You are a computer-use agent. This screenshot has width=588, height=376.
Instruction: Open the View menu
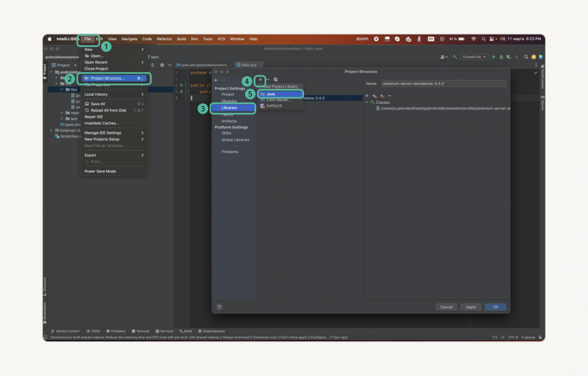pyautogui.click(x=112, y=39)
